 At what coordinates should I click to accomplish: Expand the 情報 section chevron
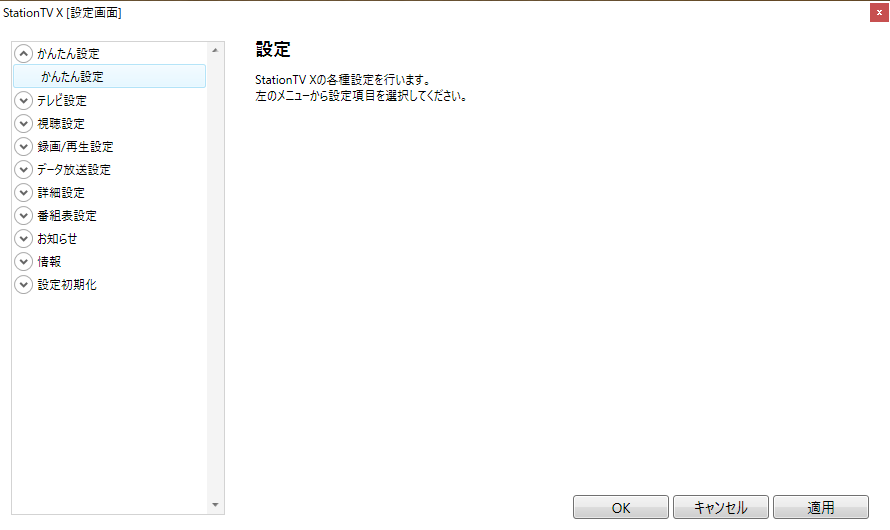click(23, 261)
